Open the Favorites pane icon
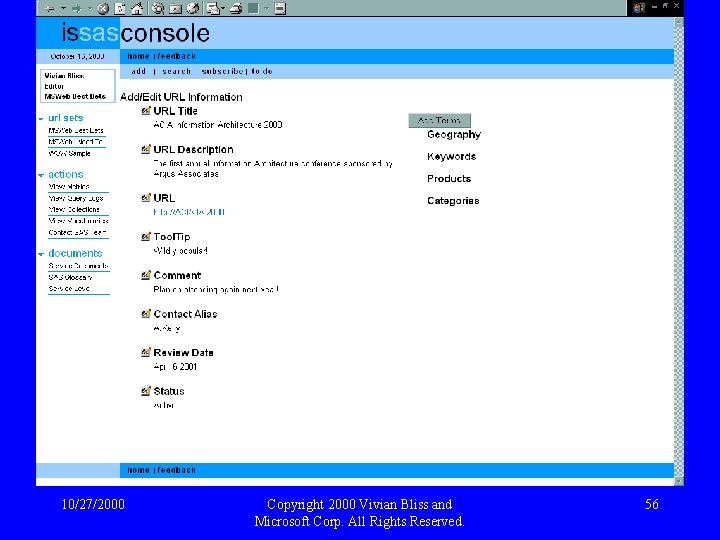Screen dimensions: 720x540 [175, 8]
